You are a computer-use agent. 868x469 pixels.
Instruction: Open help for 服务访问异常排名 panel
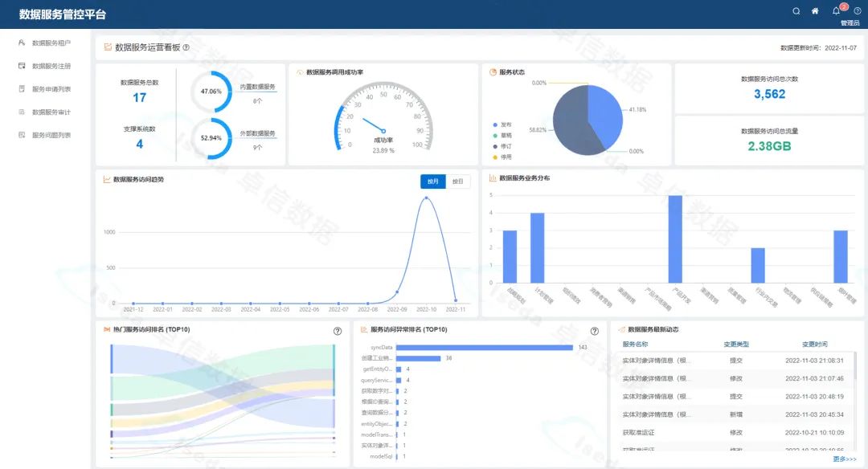(x=595, y=331)
